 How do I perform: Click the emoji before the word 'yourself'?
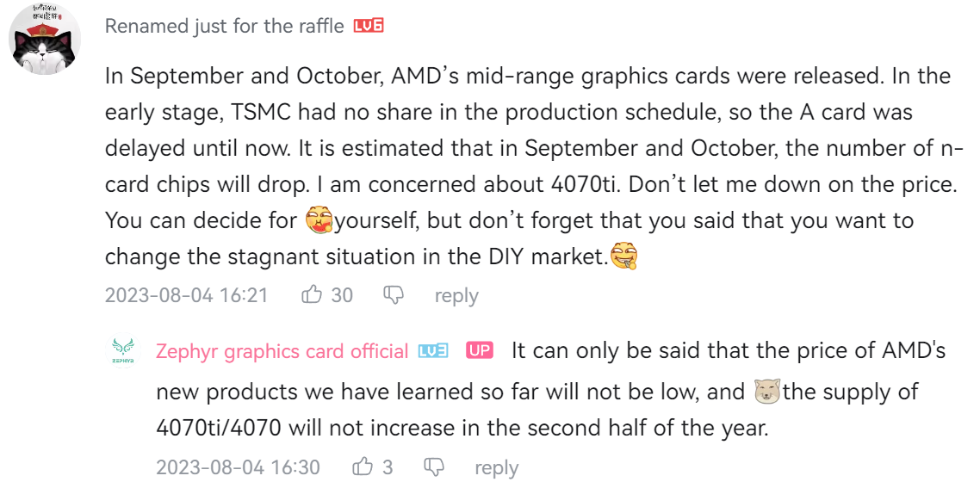click(319, 221)
